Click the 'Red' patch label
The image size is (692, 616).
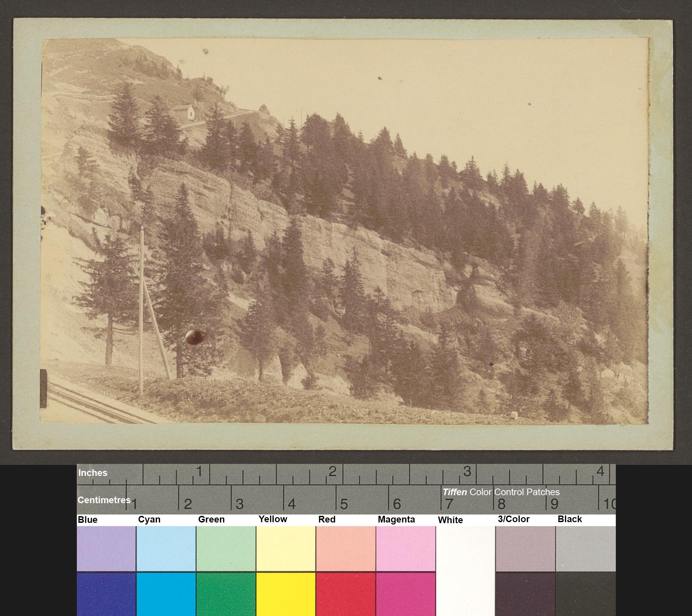tap(327, 519)
